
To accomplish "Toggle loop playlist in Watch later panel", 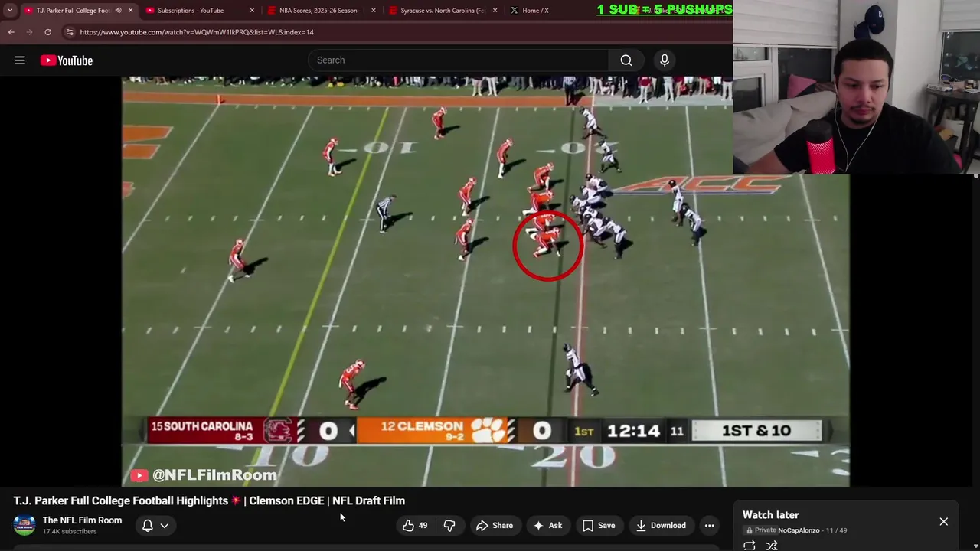I will (750, 546).
